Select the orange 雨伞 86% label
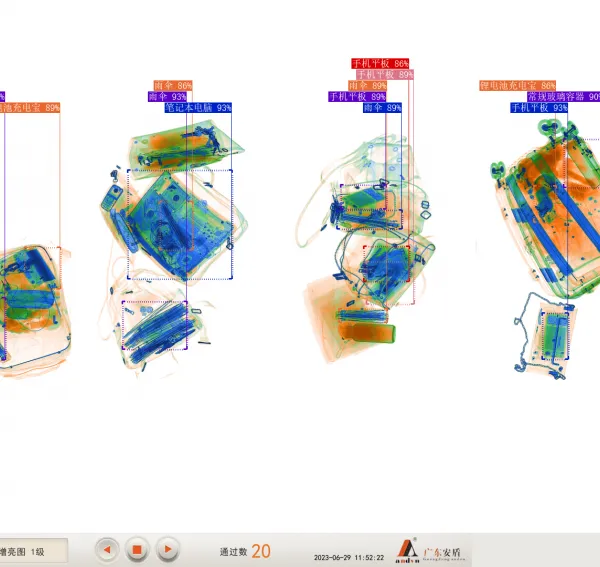 pos(173,85)
